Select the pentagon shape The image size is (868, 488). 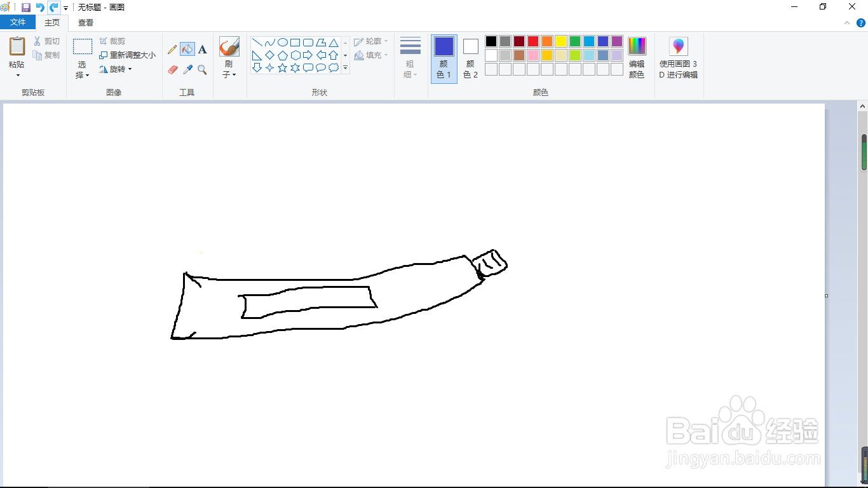(x=283, y=55)
